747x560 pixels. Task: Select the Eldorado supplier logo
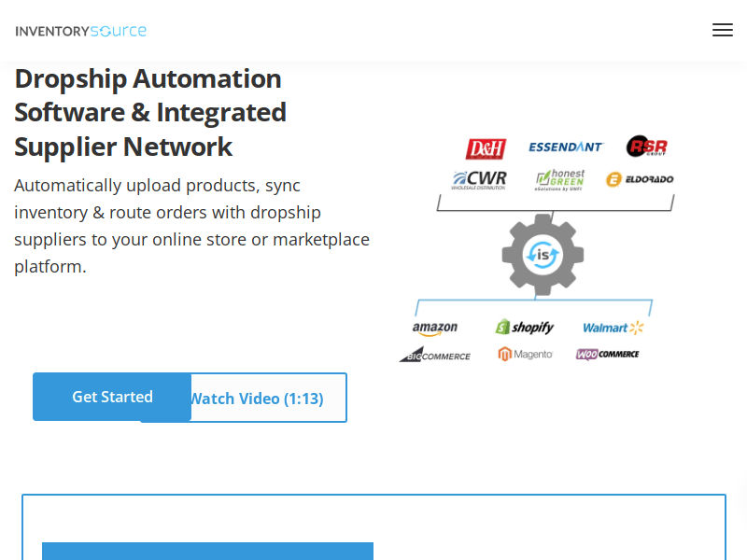pyautogui.click(x=640, y=179)
